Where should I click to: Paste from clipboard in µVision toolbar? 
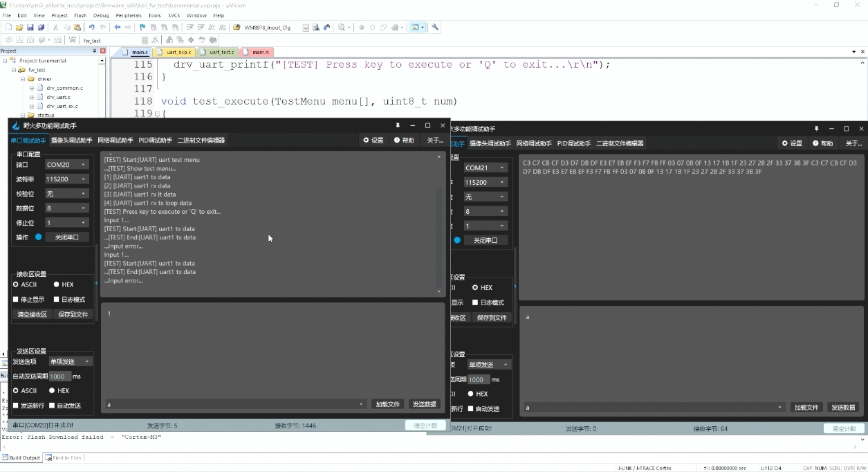[77, 27]
